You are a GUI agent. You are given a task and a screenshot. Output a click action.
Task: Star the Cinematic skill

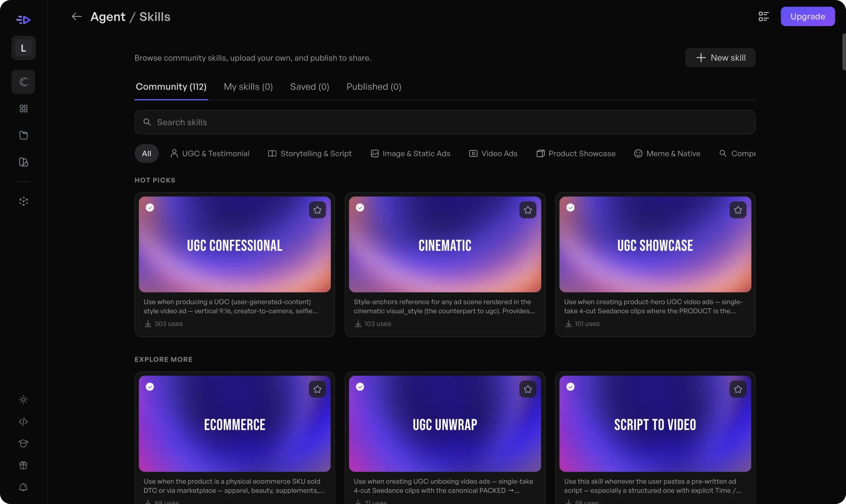pos(528,210)
